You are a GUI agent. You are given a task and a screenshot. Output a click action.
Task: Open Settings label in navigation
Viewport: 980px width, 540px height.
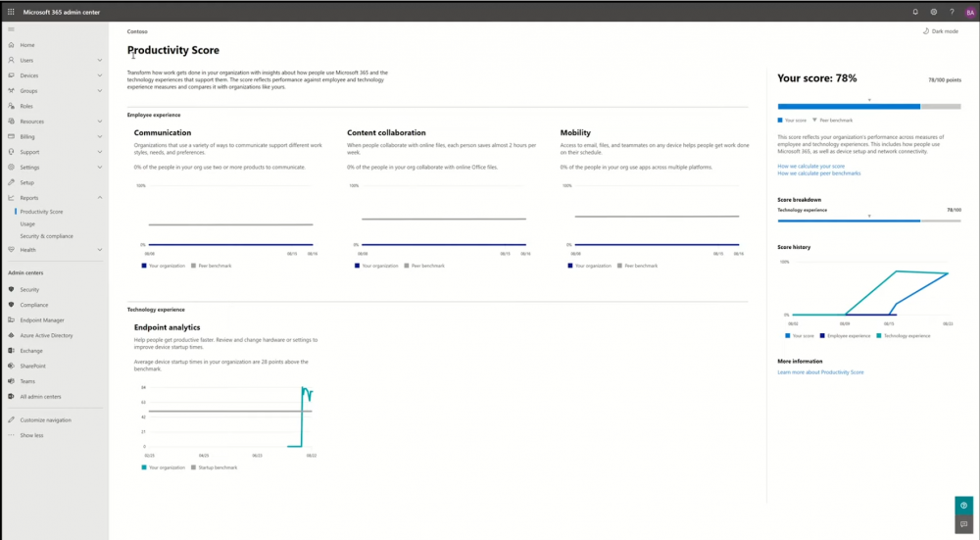click(x=29, y=168)
